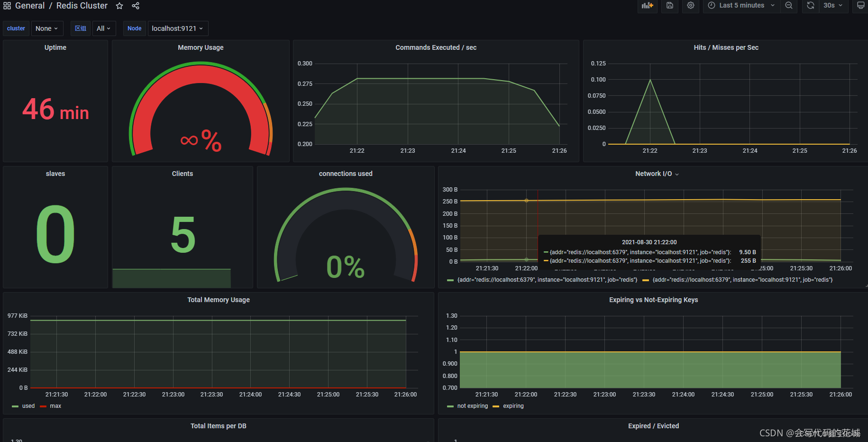868x442 pixels.
Task: Open the Clients panel title menu
Action: click(x=183, y=174)
